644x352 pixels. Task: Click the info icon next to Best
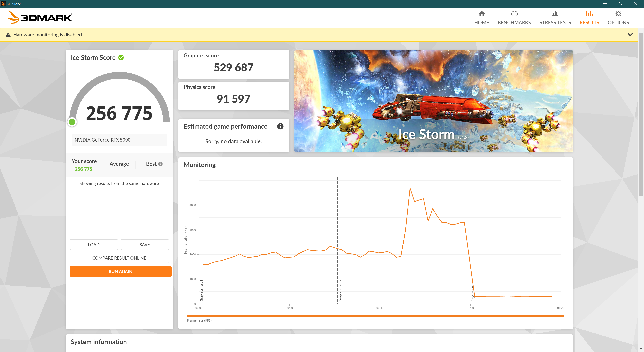tap(160, 164)
